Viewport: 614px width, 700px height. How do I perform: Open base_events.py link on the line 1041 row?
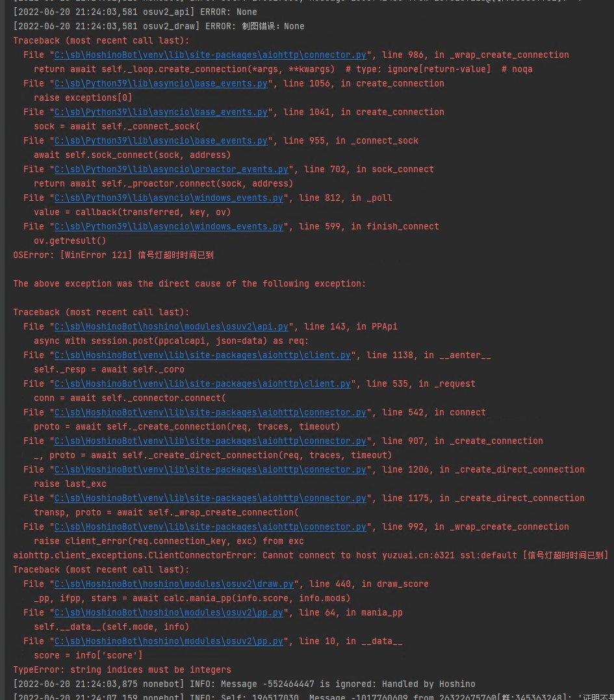160,112
